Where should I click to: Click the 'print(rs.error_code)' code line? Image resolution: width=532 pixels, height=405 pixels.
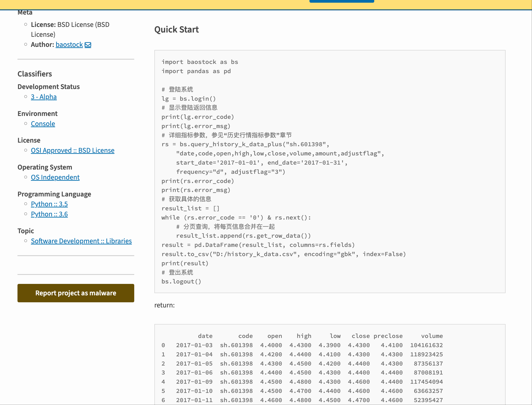click(x=198, y=181)
